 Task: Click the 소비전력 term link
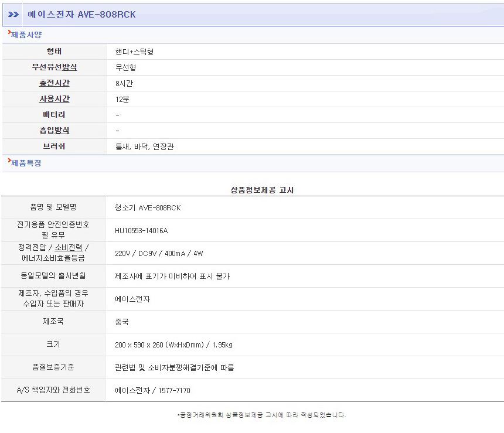click(69, 247)
